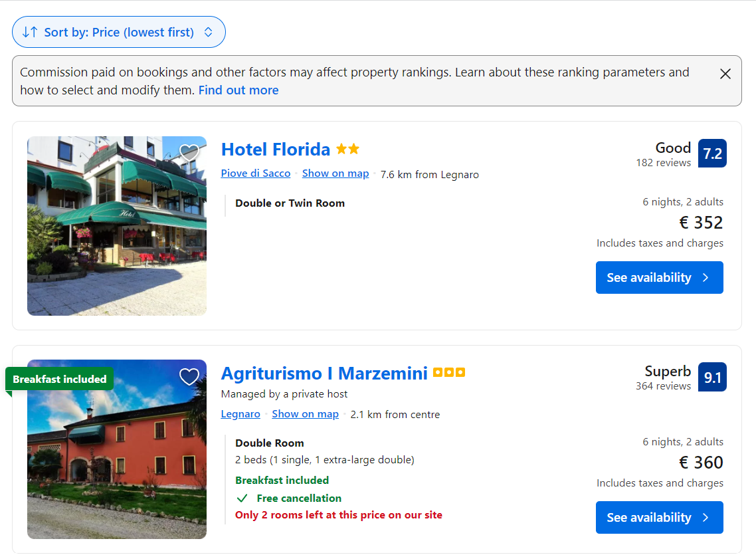Click Hotel Florida's 7.2 review score badge
756x555 pixels.
712,154
